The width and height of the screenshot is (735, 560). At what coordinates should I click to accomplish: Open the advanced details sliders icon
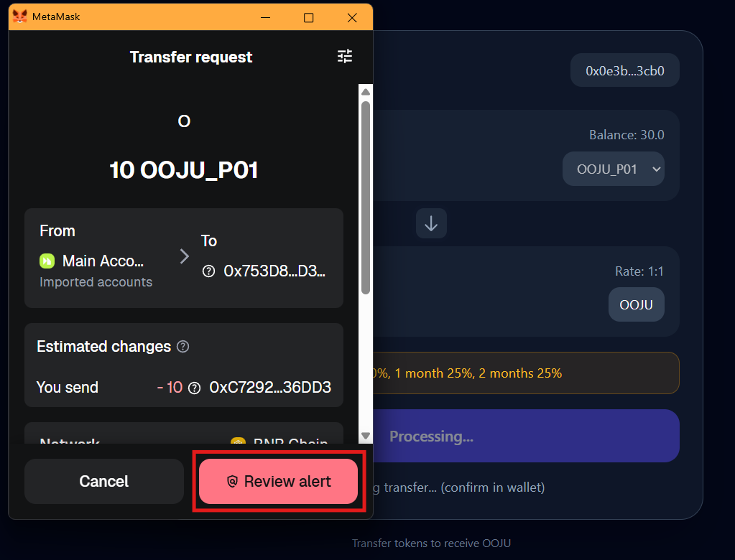345,56
